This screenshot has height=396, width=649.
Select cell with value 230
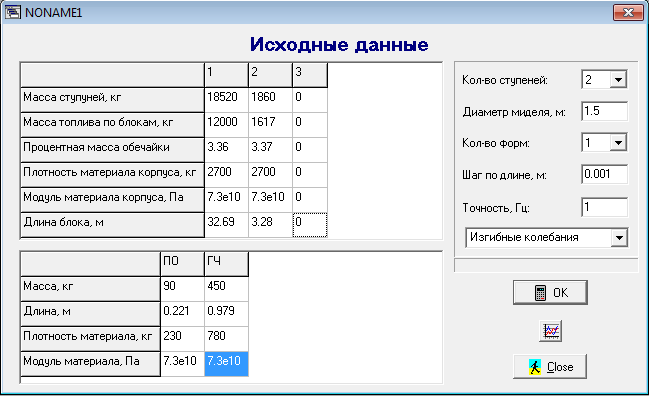coord(182,338)
